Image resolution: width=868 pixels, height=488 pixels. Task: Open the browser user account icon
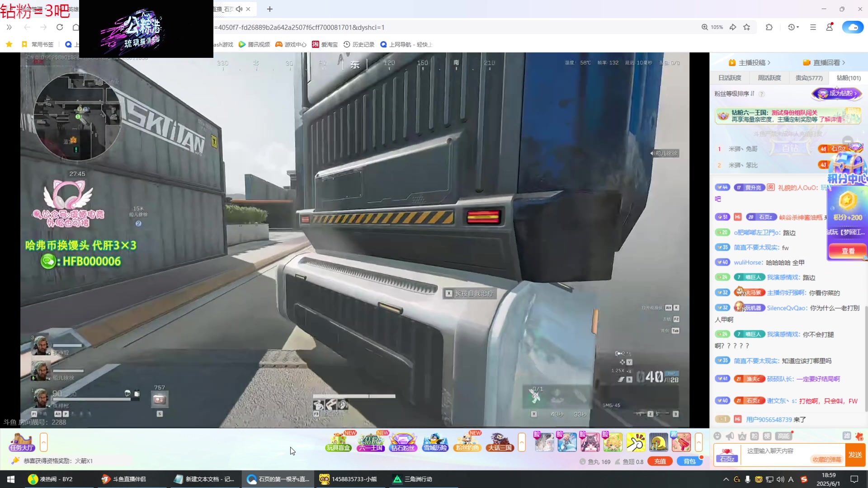point(830,27)
